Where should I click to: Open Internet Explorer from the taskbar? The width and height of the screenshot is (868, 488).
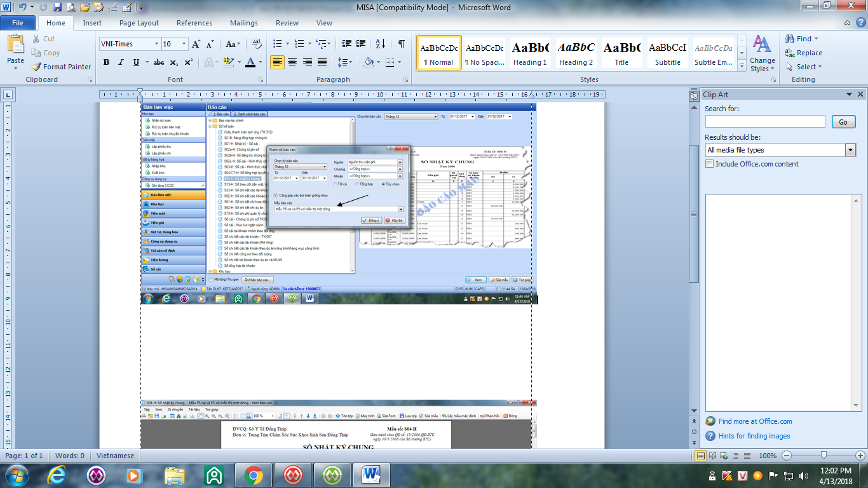[x=57, y=475]
